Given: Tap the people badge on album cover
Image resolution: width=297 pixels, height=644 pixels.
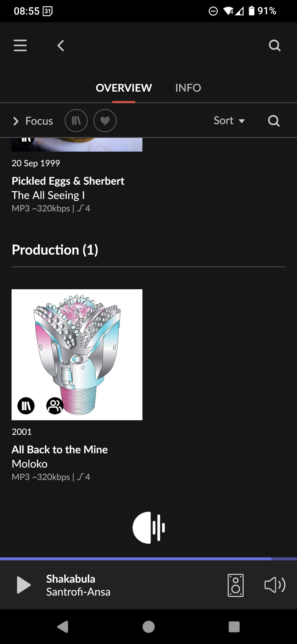Looking at the screenshot, I should (55, 406).
